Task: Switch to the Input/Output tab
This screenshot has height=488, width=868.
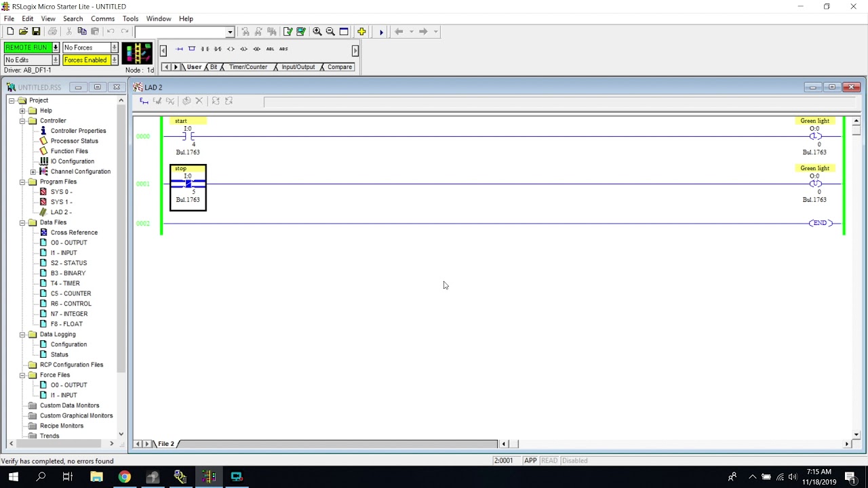Action: (298, 67)
